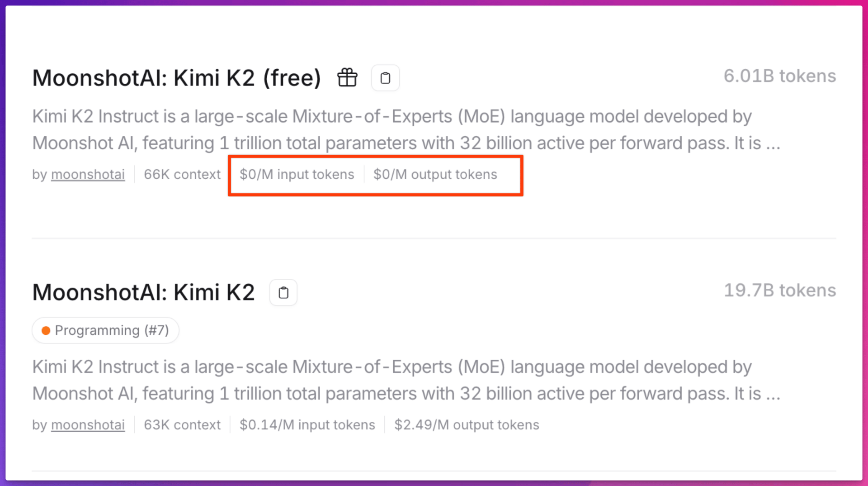Click the 63K context label
This screenshot has width=868, height=486.
click(x=182, y=425)
